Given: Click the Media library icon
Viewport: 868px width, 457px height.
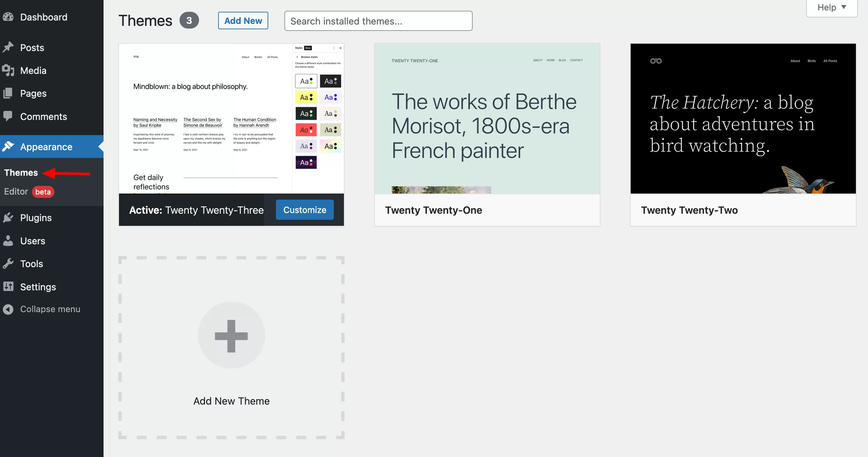Looking at the screenshot, I should pyautogui.click(x=8, y=70).
